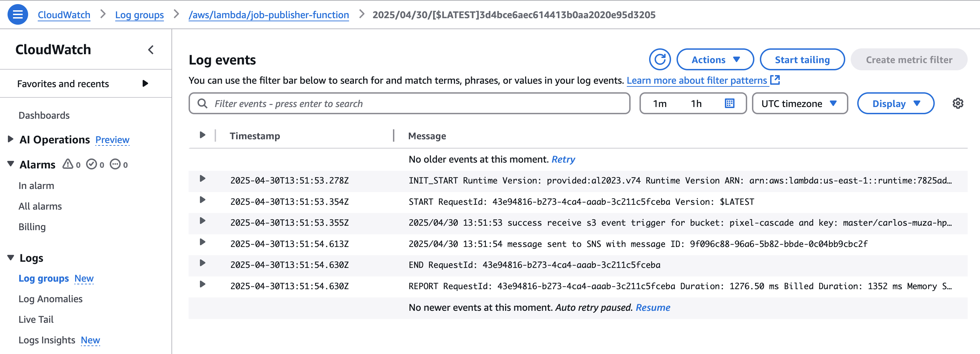Expand the s3 event trigger log row
The height and width of the screenshot is (354, 980).
pos(202,221)
